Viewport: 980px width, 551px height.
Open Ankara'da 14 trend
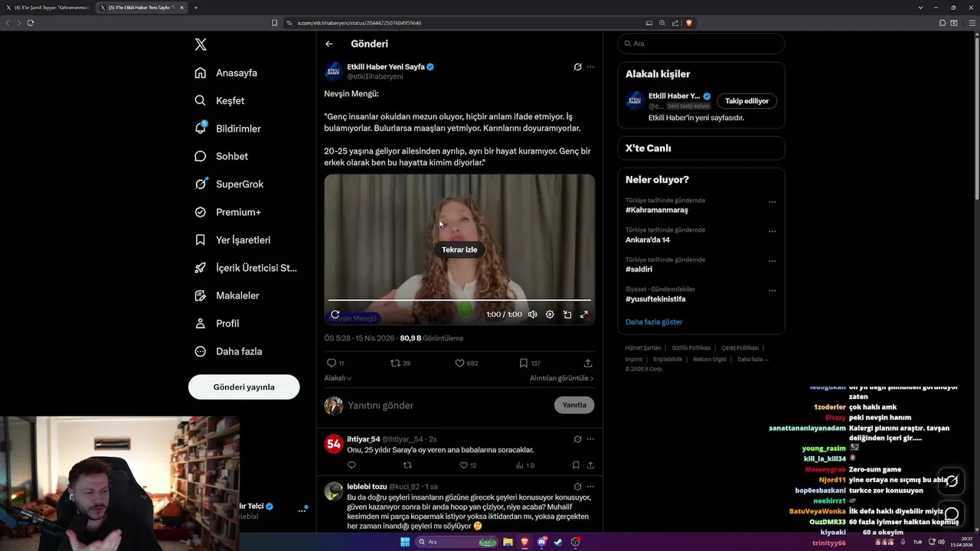tap(648, 240)
